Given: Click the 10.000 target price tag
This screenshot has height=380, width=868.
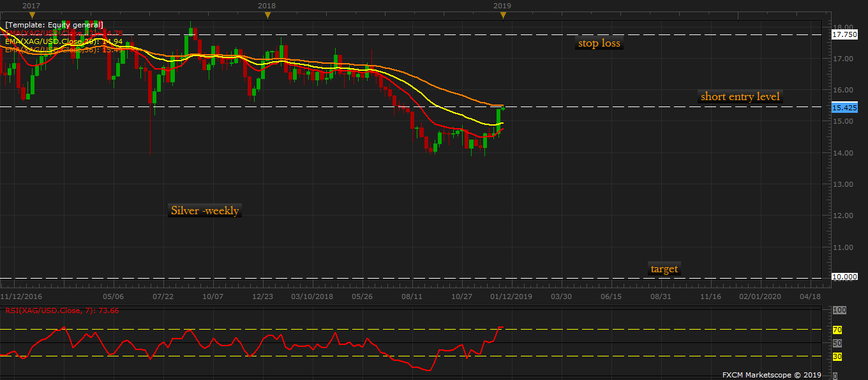Looking at the screenshot, I should 844,277.
